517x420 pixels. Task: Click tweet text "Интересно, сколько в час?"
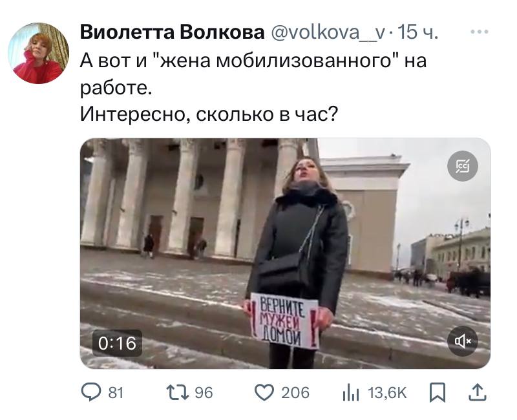click(x=209, y=114)
